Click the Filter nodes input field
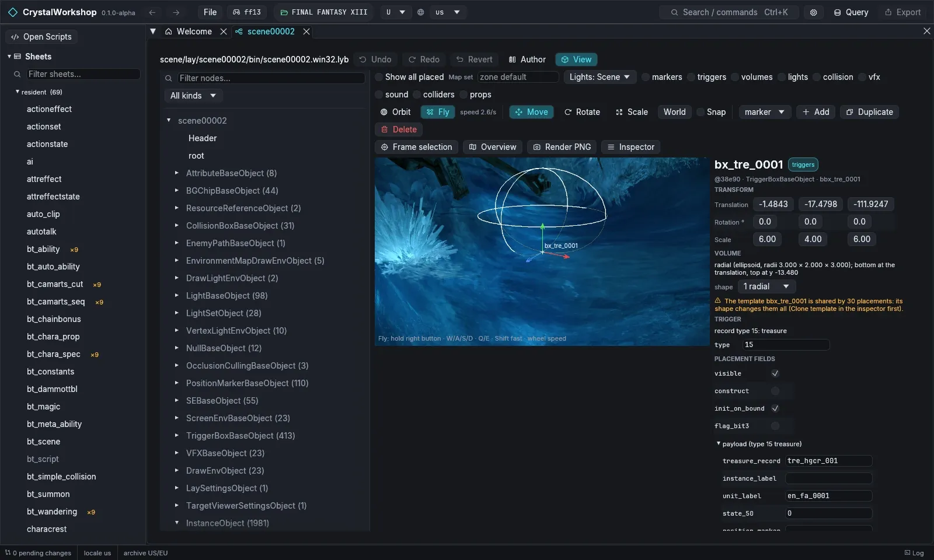The height and width of the screenshot is (560, 934). pos(271,78)
